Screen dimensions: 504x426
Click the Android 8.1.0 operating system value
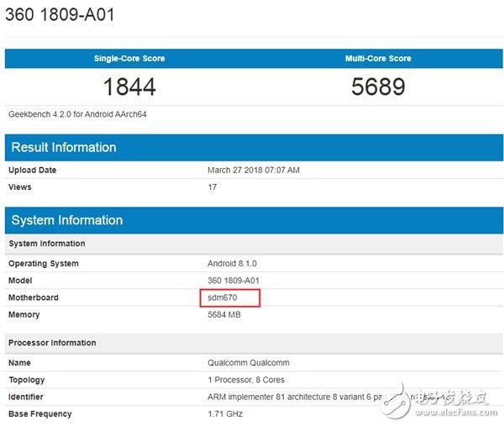[233, 264]
